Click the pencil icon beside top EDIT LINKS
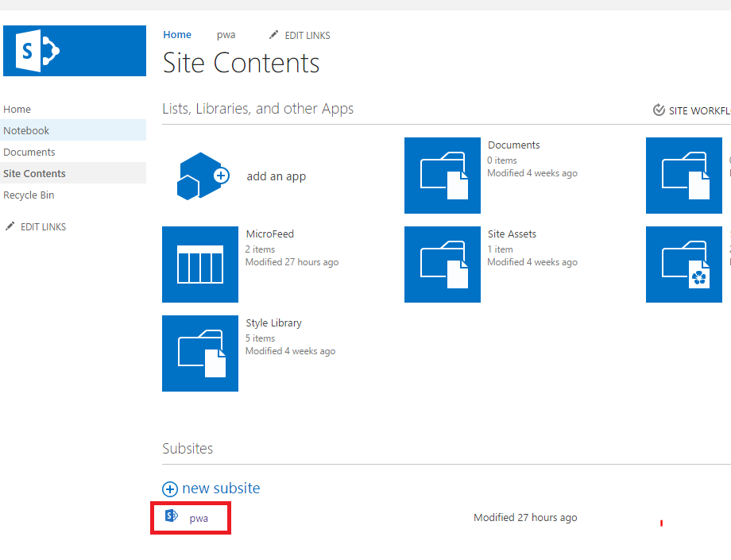Viewport: 731px width, 560px height. [x=273, y=35]
